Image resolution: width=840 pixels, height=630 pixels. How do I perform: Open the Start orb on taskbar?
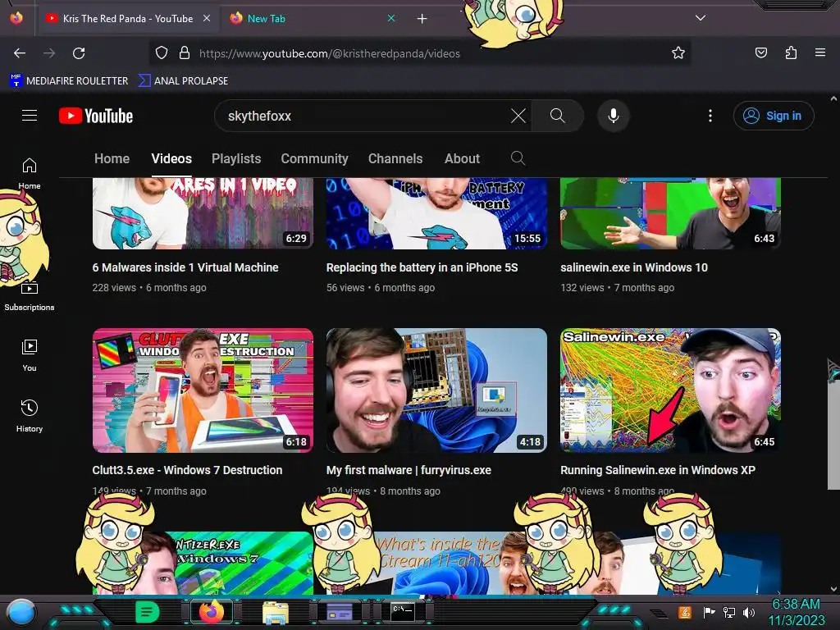pyautogui.click(x=21, y=612)
